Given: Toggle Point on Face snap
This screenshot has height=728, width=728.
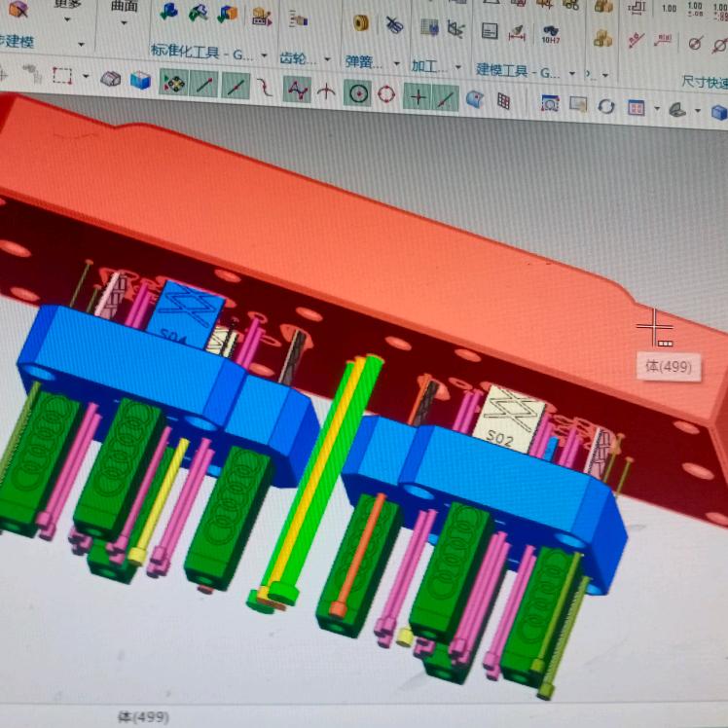Looking at the screenshot, I should pyautogui.click(x=475, y=99).
